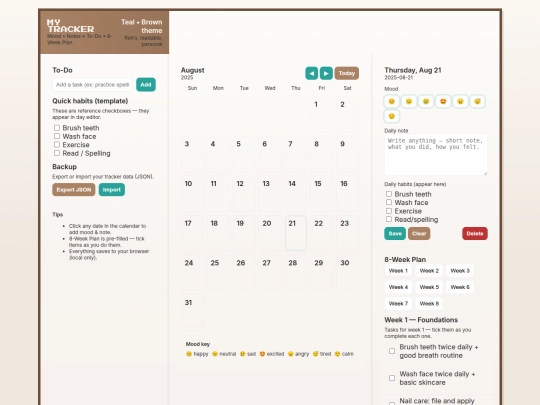This screenshot has height=405, width=540.
Task: Select the happy mood emoji button
Action: [x=392, y=101]
